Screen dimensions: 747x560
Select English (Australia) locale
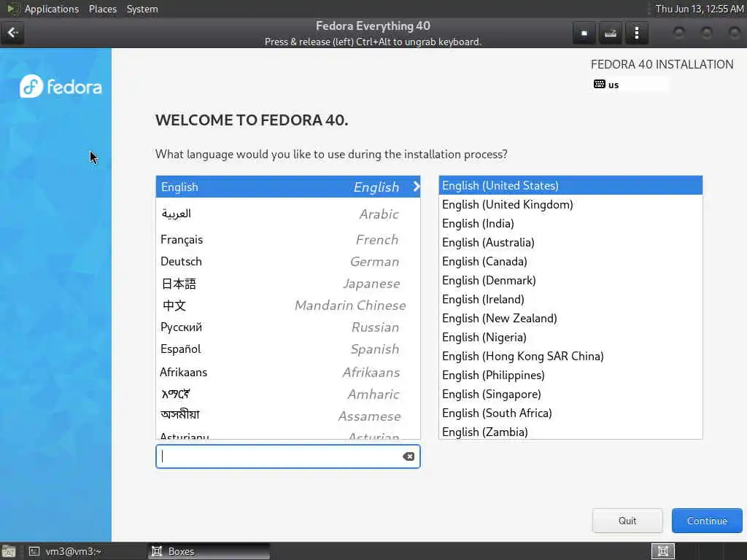coord(570,242)
